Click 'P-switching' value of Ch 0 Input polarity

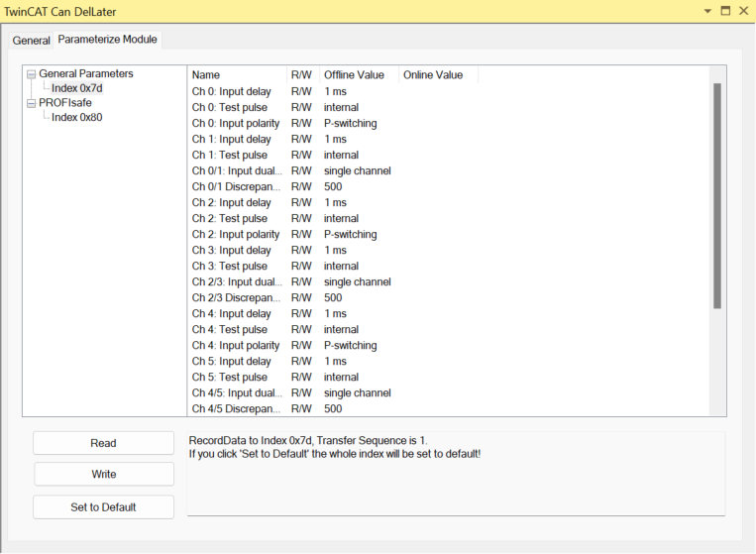pyautogui.click(x=350, y=124)
